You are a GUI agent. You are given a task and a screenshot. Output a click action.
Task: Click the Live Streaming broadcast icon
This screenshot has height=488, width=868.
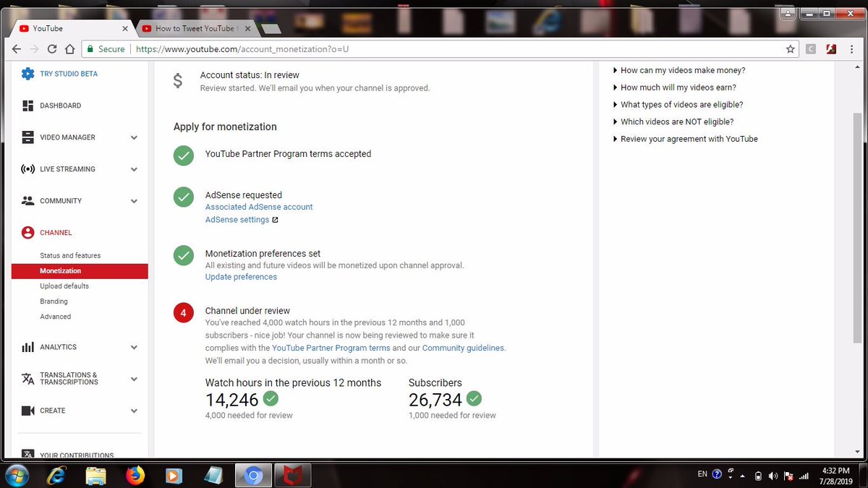[27, 169]
